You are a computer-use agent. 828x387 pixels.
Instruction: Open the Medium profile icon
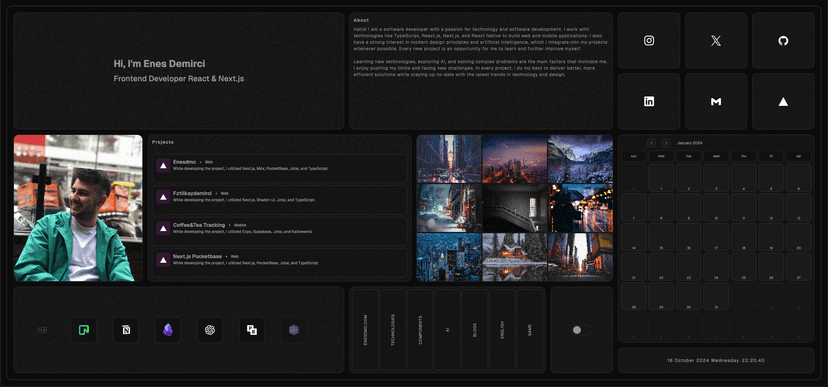[x=716, y=101]
